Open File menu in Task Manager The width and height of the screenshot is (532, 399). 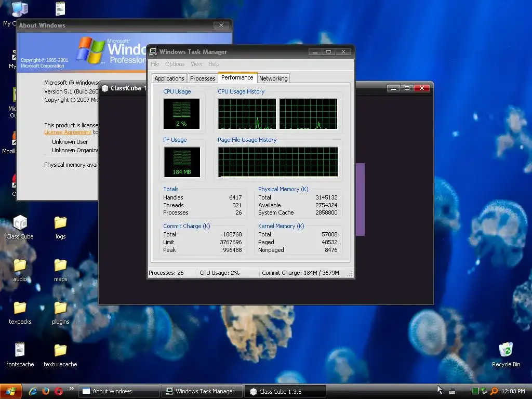point(155,64)
